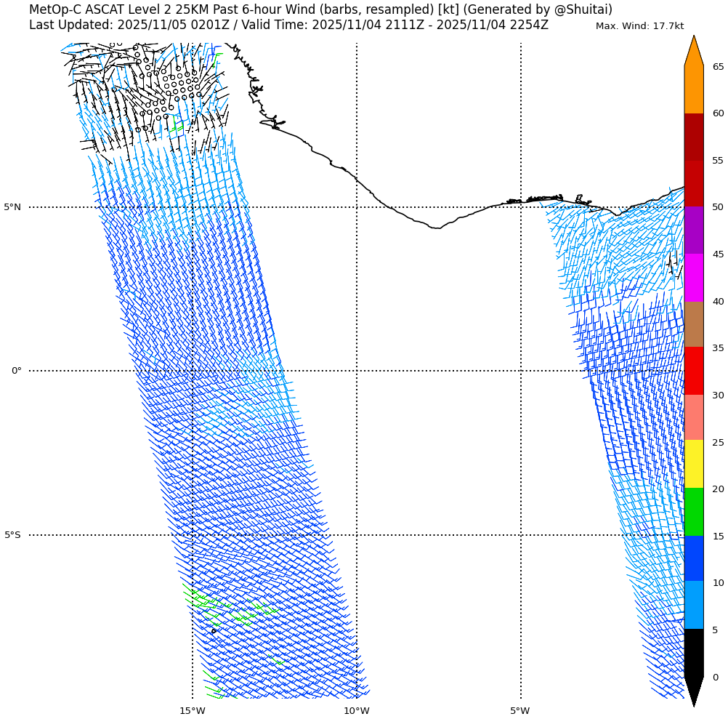Click the orange 60–65 kt colorbar segment
The height and width of the screenshot is (719, 728).
point(694,89)
